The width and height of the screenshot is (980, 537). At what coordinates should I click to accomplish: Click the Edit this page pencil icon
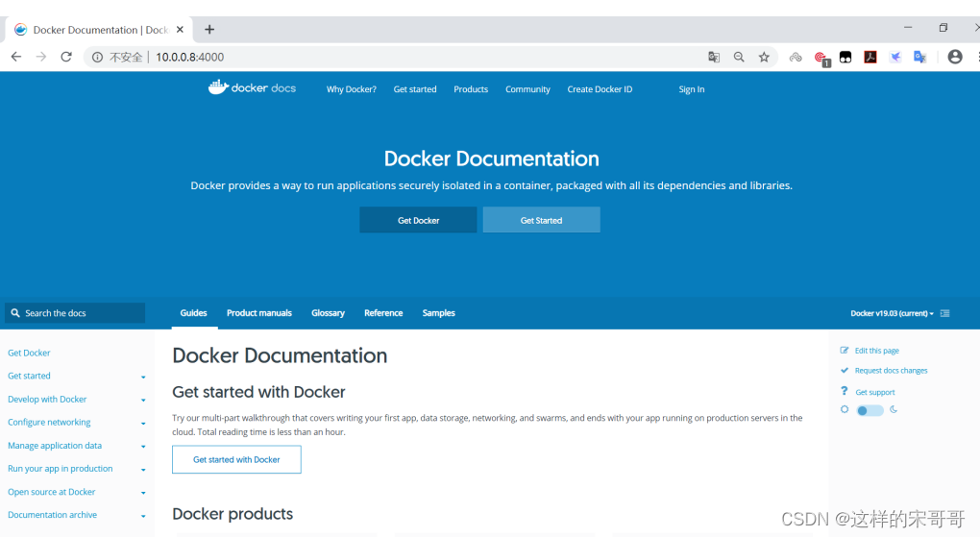pos(845,350)
